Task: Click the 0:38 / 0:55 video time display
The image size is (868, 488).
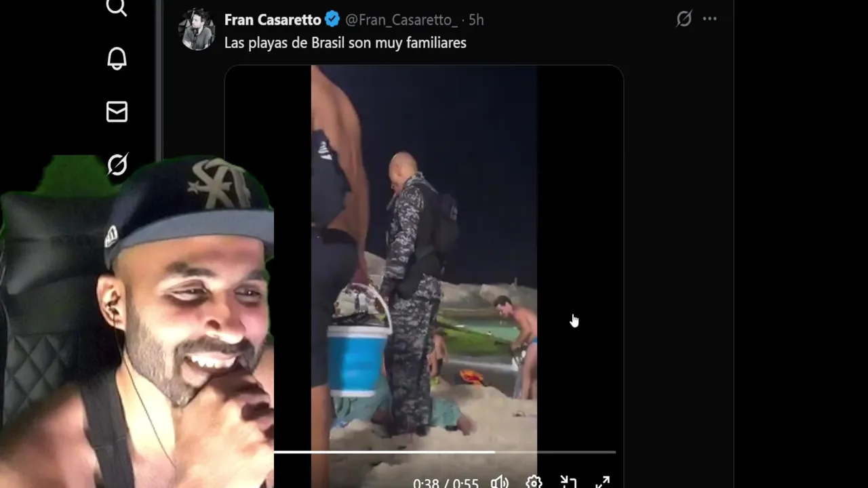Action: coord(446,483)
